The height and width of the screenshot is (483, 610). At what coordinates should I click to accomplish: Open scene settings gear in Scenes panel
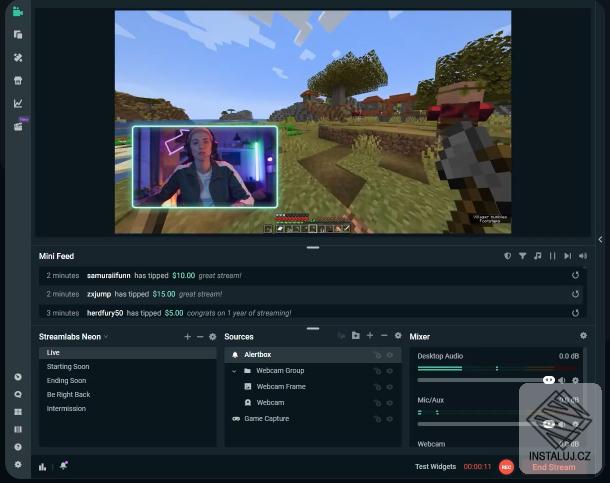(212, 337)
